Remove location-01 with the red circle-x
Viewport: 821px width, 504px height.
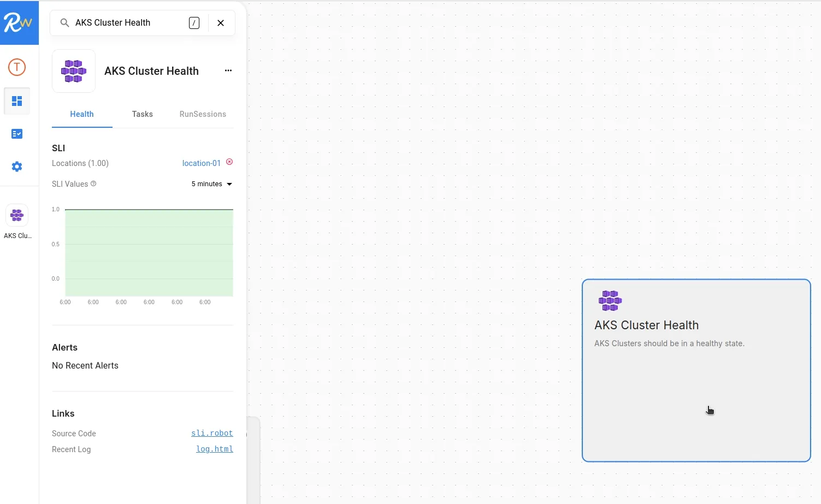click(229, 162)
